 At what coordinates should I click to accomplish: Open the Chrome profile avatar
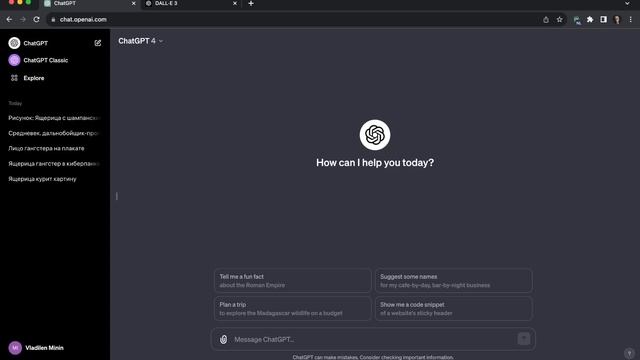point(617,20)
